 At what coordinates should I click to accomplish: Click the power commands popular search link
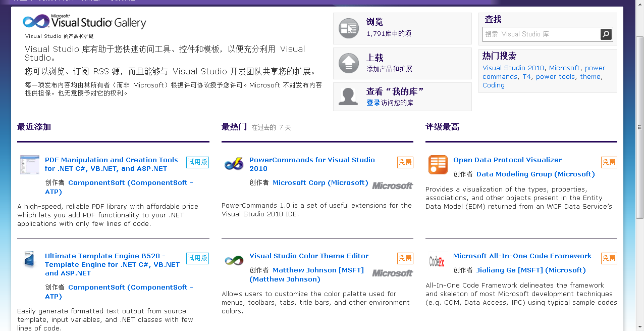coord(544,72)
